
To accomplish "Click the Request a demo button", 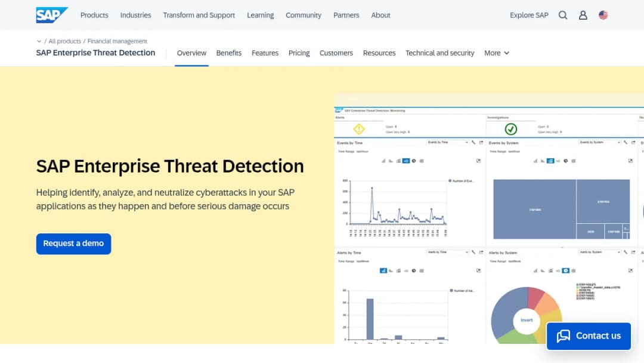I will coord(73,244).
